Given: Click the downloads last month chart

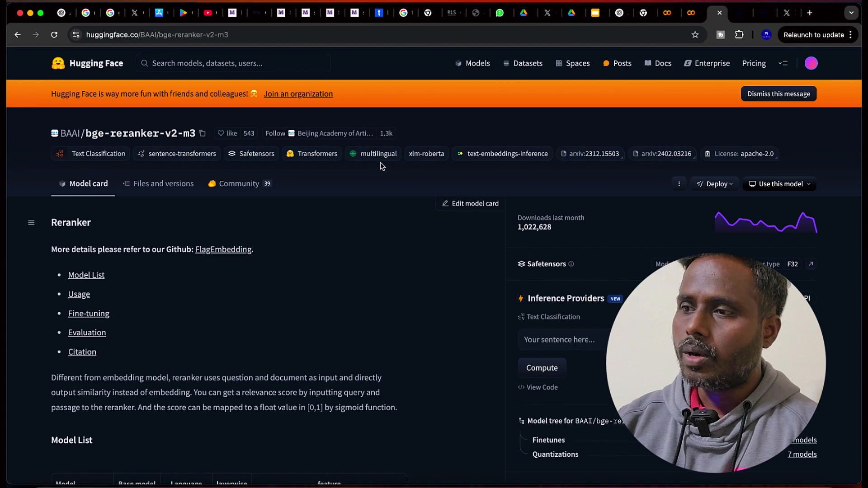Looking at the screenshot, I should 766,222.
